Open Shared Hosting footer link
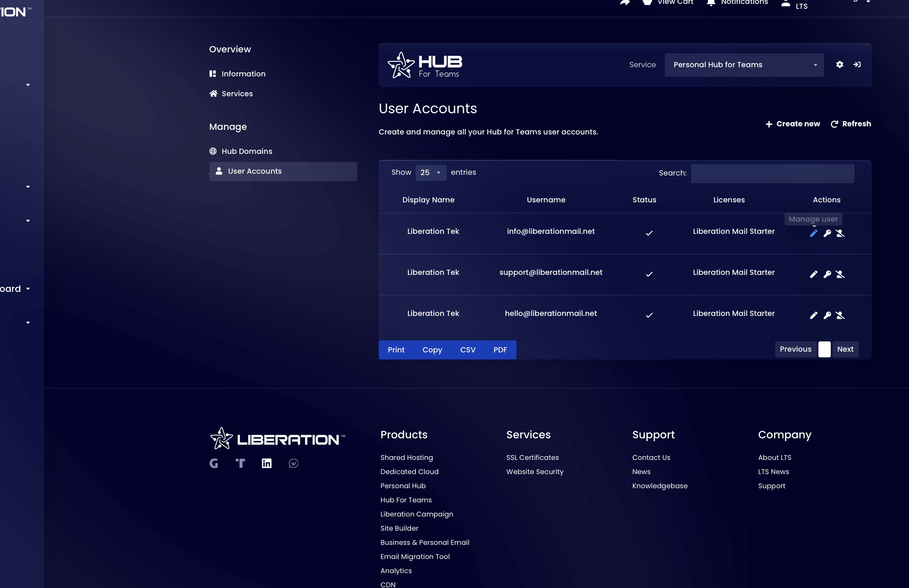This screenshot has width=909, height=588. click(x=406, y=457)
